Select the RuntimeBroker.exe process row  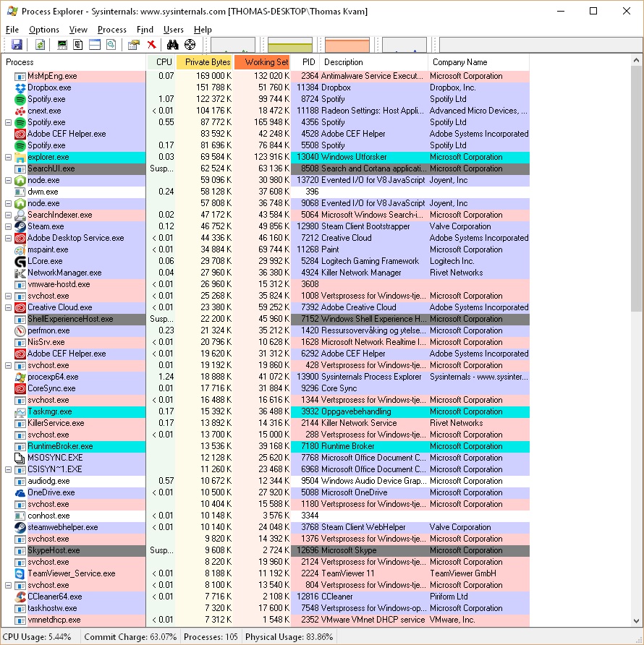[x=266, y=446]
